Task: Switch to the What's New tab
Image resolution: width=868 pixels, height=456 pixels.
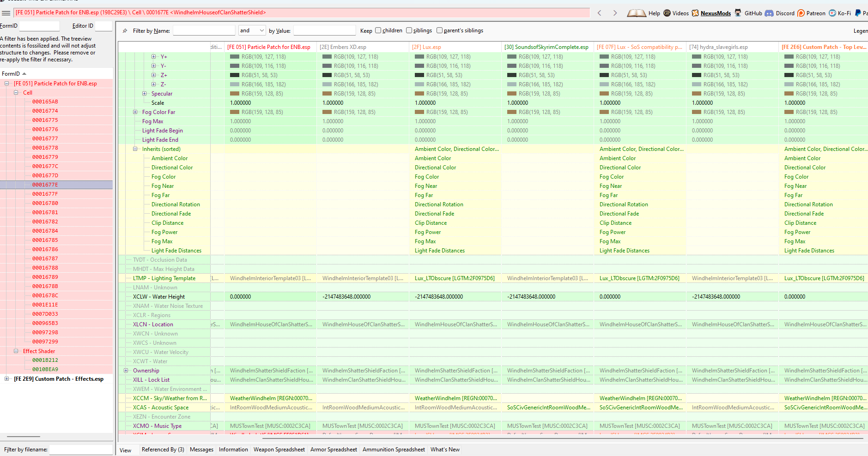Action: (445, 450)
